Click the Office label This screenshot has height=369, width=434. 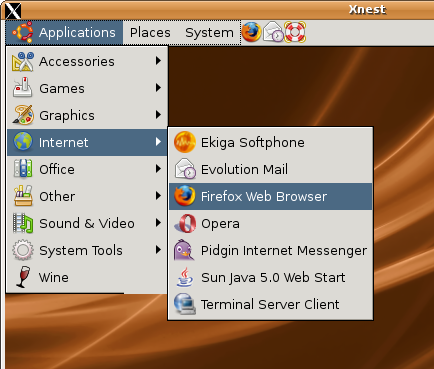pyautogui.click(x=57, y=169)
